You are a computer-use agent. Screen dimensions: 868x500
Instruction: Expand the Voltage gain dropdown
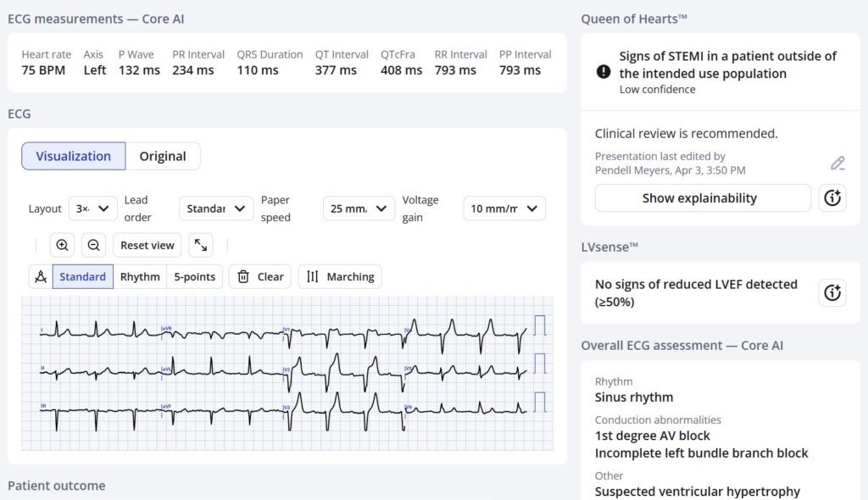coord(504,208)
